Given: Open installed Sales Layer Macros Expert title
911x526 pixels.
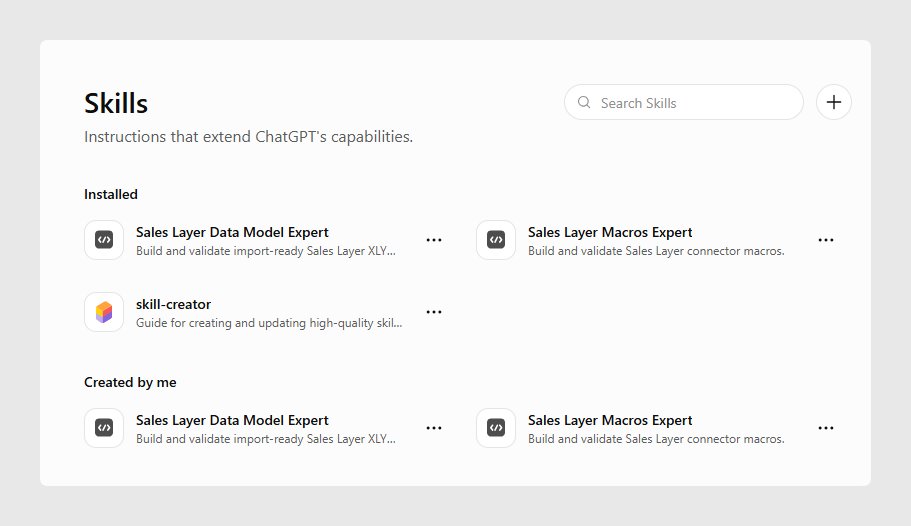Looking at the screenshot, I should [x=610, y=232].
